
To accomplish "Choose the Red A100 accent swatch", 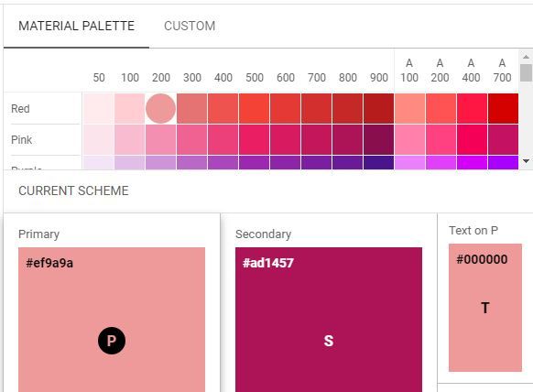I will (x=410, y=108).
